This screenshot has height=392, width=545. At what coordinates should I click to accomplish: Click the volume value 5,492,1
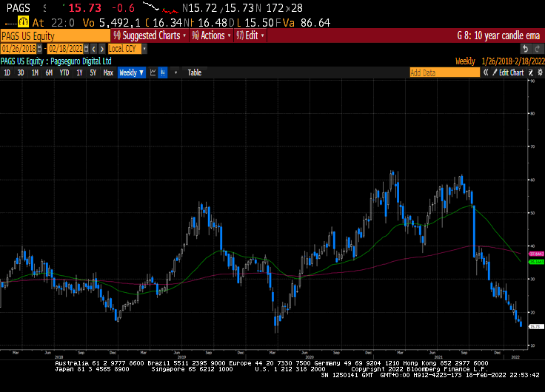(x=119, y=23)
